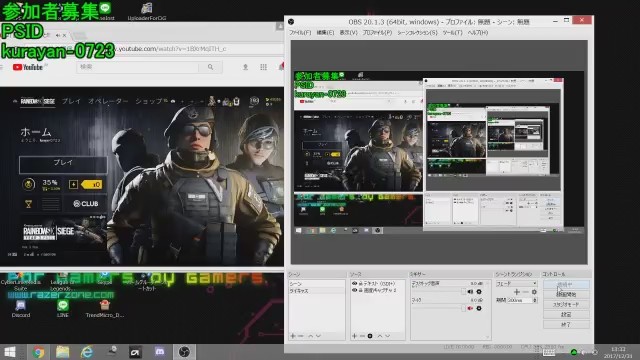This screenshot has height=360, width=640.
Task: Open source properties gear in sources panel
Action: click(370, 336)
